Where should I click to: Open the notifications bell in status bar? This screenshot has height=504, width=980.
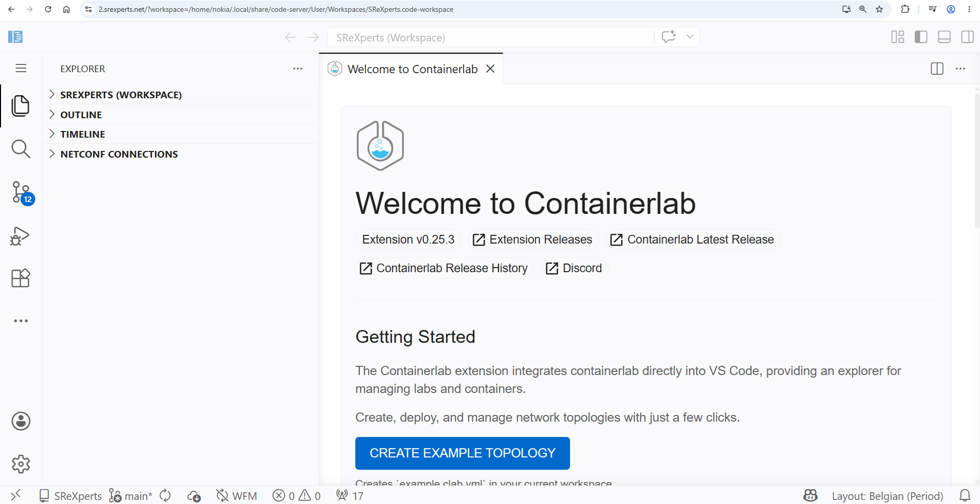[x=965, y=495]
